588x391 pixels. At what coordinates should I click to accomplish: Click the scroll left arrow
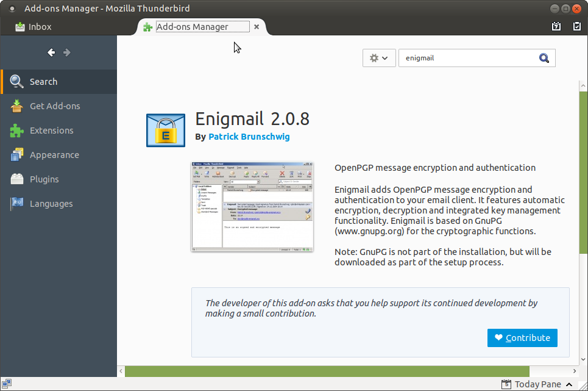121,371
